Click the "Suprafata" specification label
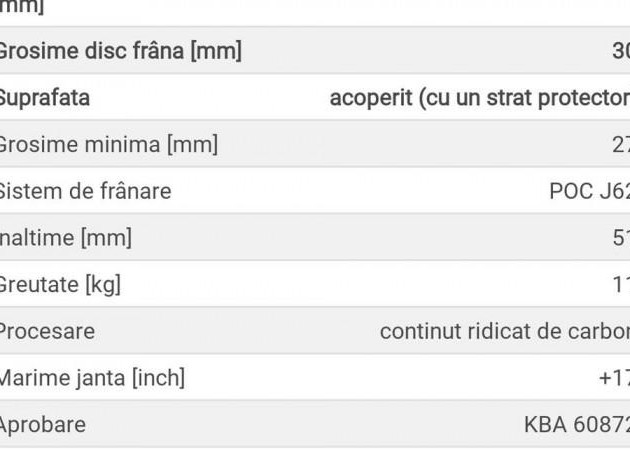 (45, 98)
